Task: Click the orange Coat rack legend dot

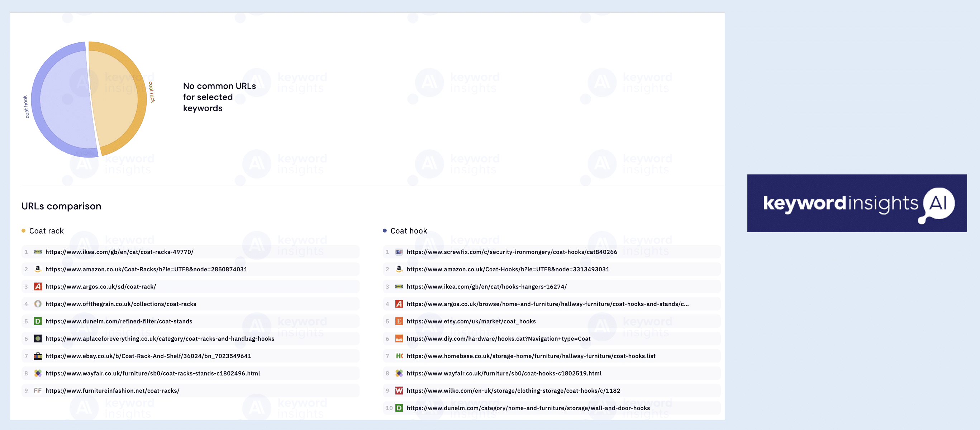Action: [x=24, y=230]
